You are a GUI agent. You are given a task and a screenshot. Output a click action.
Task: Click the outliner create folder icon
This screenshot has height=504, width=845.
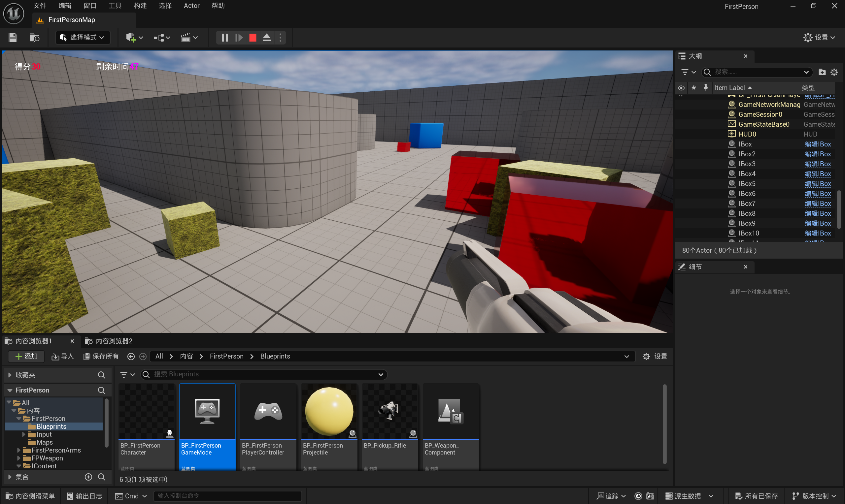822,72
